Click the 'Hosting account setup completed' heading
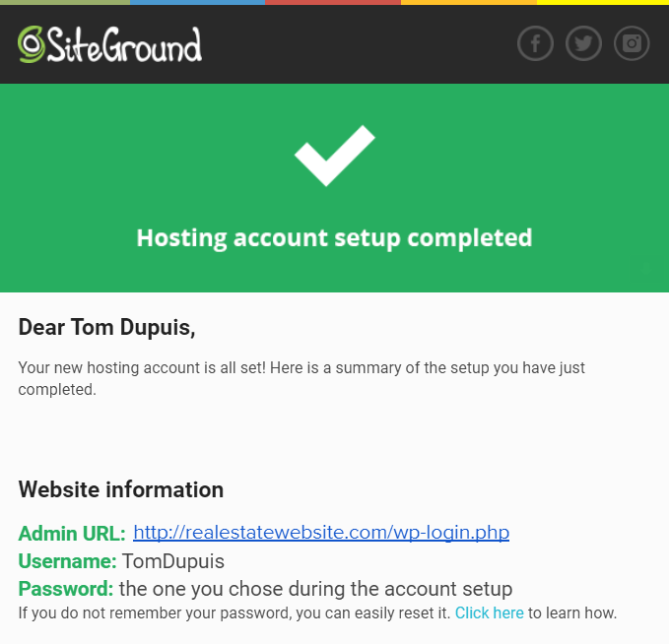 coord(335,238)
